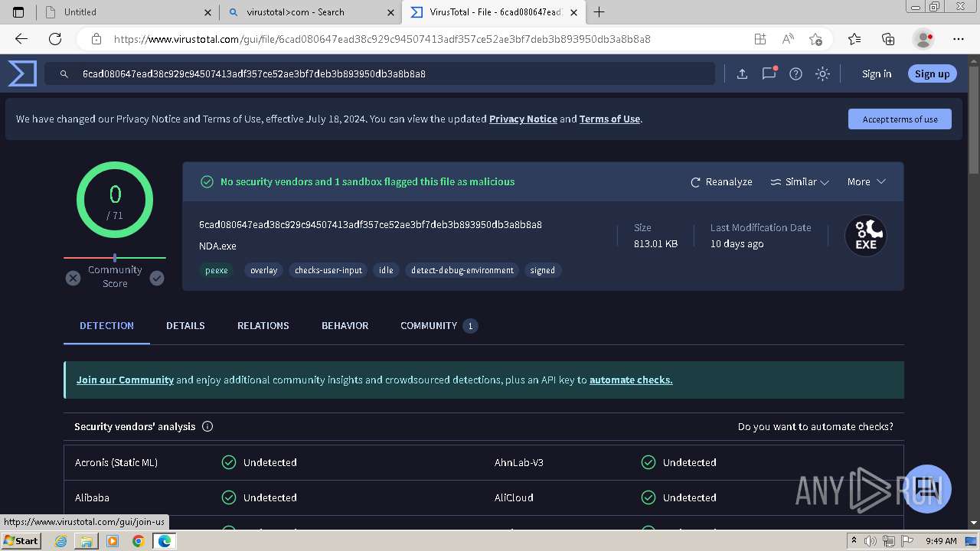Open a new browser tab
The height and width of the screenshot is (551, 980).
tap(599, 11)
